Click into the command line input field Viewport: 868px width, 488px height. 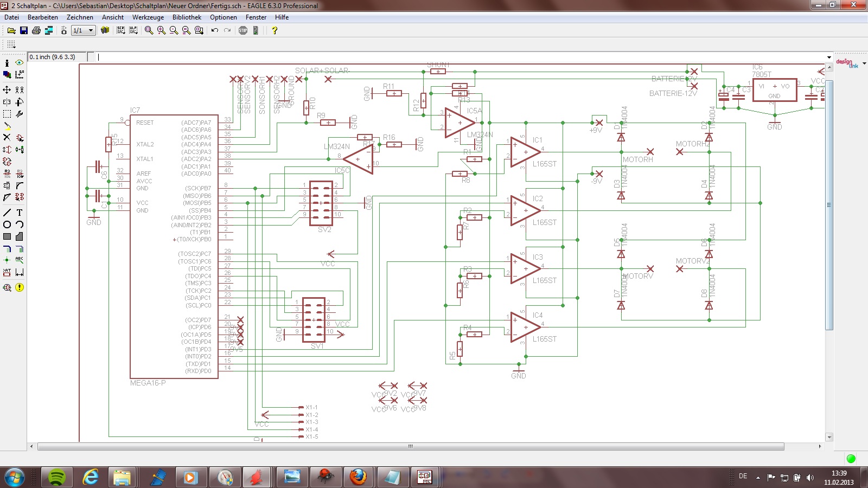pos(461,57)
